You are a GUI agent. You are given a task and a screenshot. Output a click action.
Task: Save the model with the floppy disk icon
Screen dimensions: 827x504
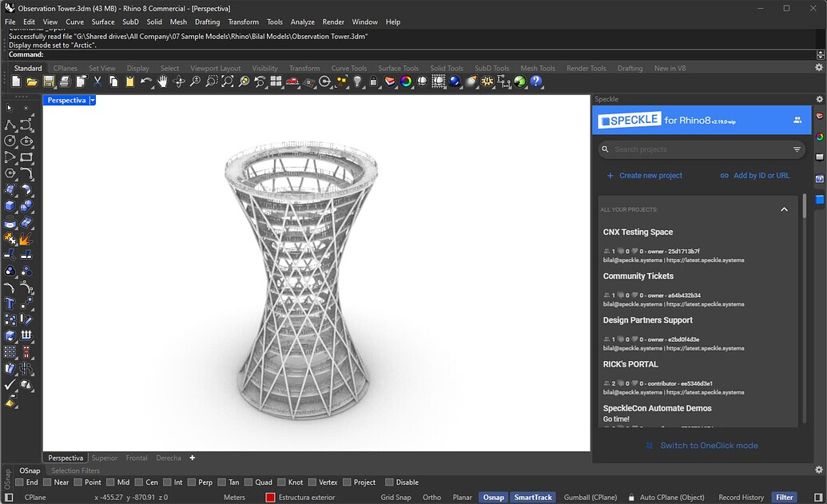[x=49, y=81]
